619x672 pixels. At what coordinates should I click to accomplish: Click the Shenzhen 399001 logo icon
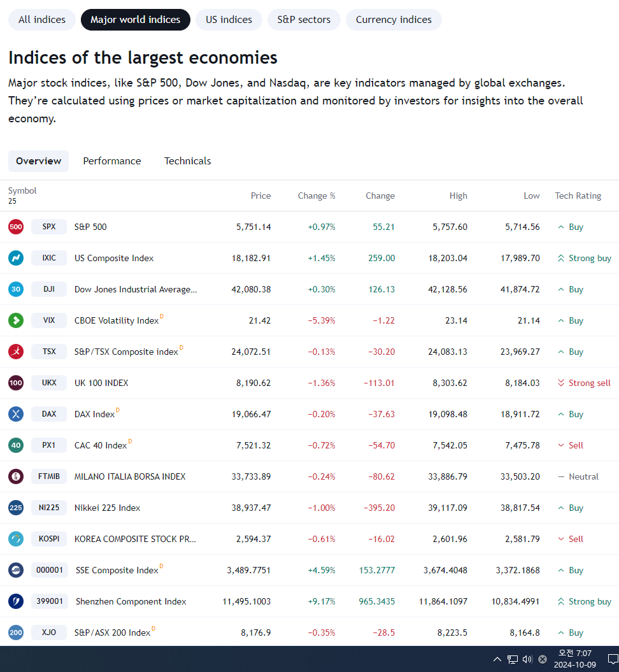(x=16, y=601)
